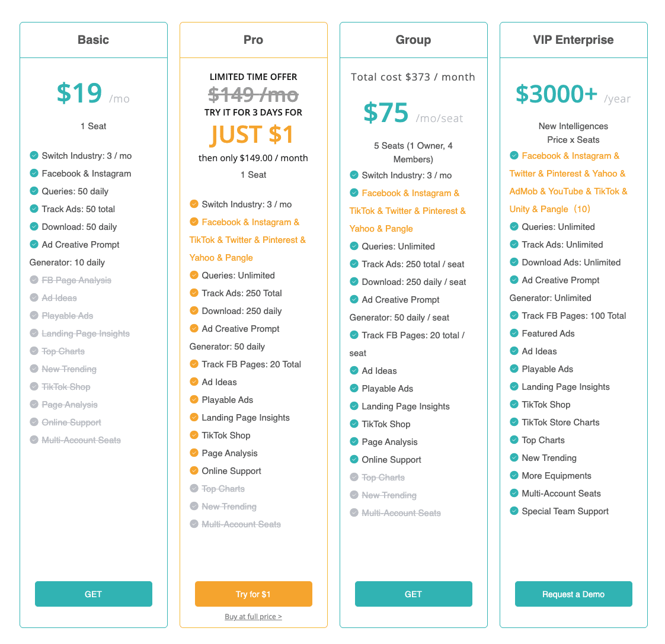Click the JUST $1 offer text
This screenshot has width=665, height=644.
(x=252, y=134)
